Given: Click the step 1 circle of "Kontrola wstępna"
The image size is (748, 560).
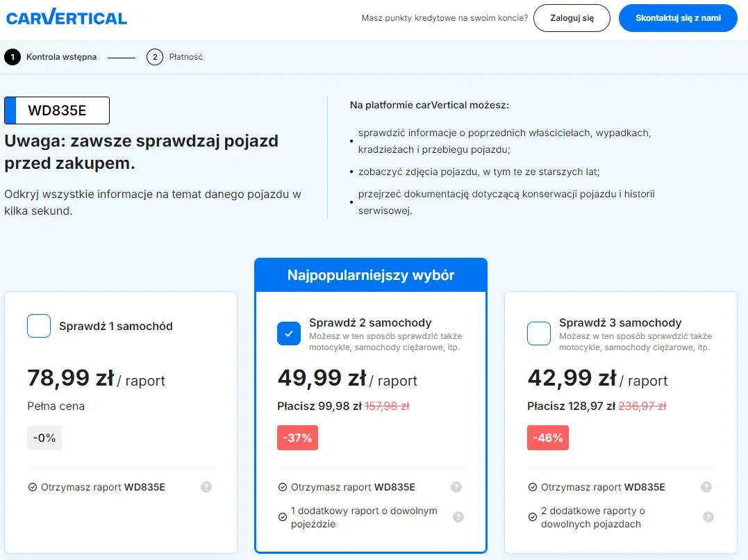Looking at the screenshot, I should point(12,56).
